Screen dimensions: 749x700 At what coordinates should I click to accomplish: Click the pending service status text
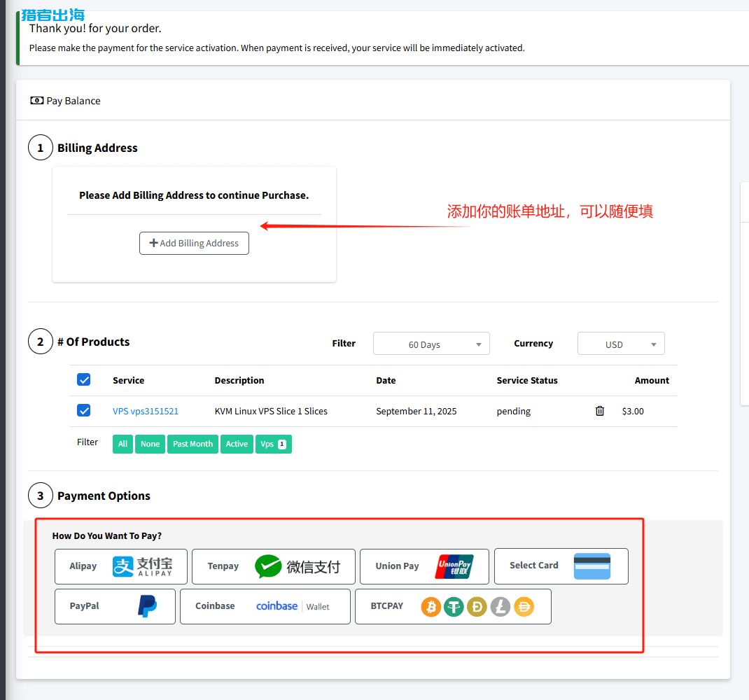click(x=514, y=412)
